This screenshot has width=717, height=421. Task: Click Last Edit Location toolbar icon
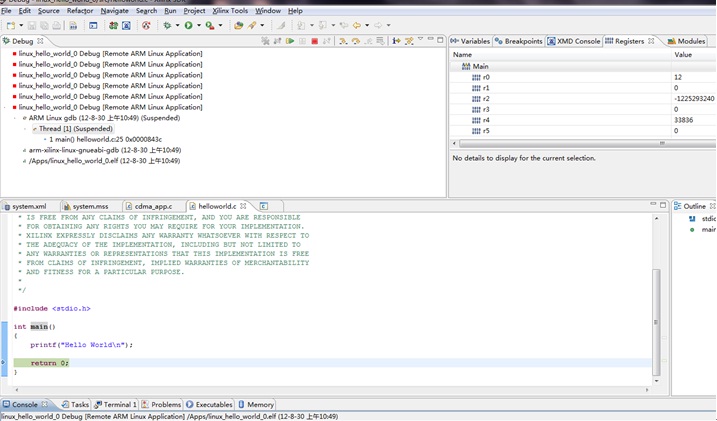tap(344, 26)
